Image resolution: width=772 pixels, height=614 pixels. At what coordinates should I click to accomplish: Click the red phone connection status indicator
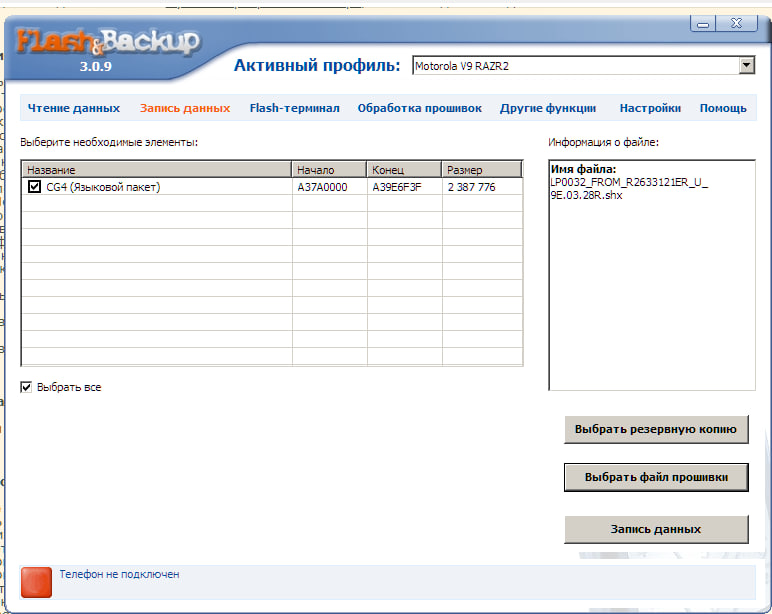36,582
